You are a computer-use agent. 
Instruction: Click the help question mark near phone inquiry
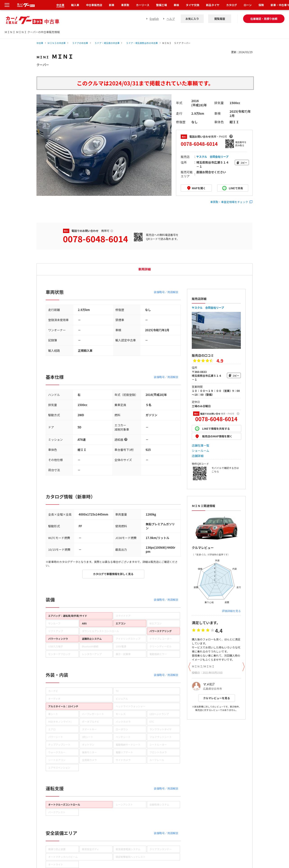pos(231,136)
